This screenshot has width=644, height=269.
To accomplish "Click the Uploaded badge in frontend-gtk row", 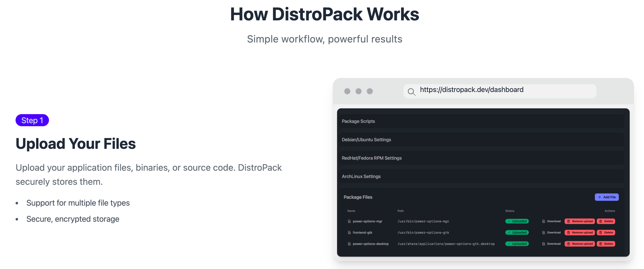I will click(517, 233).
